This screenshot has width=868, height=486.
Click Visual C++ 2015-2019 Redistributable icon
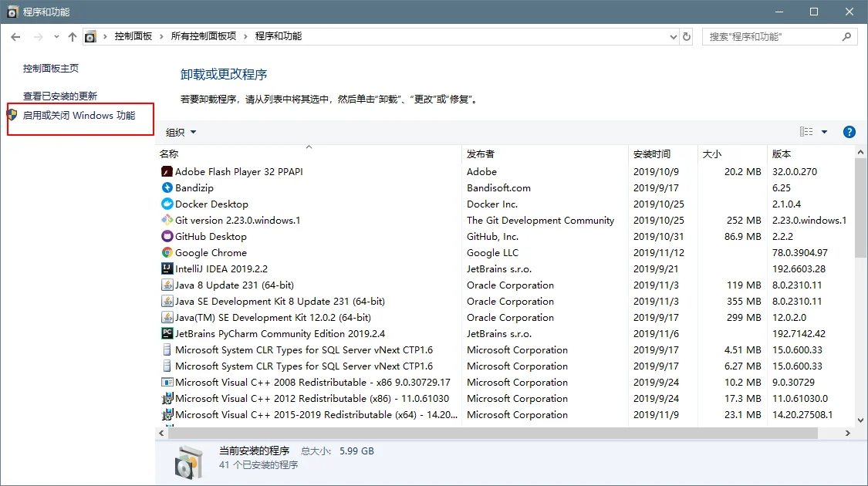pyautogui.click(x=167, y=414)
